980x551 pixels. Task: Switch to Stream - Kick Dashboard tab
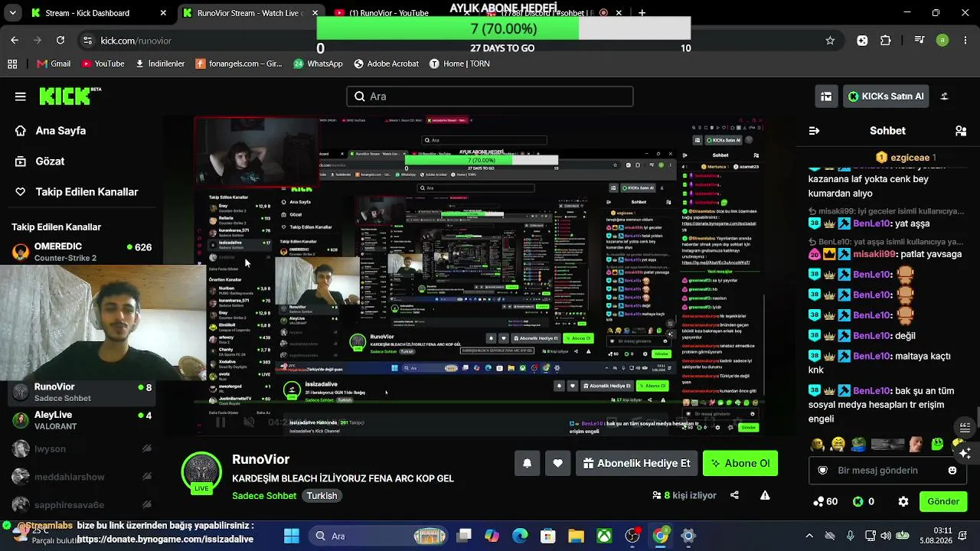[x=95, y=13]
